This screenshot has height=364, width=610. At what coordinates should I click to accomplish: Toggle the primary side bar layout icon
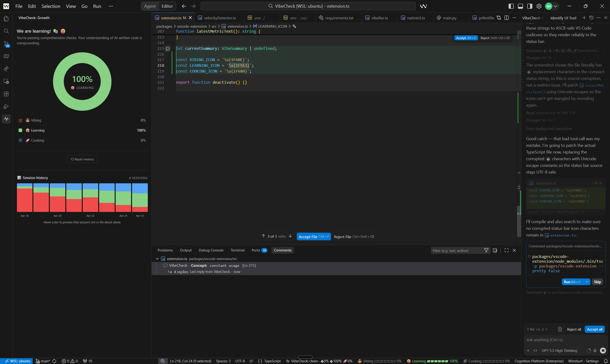[511, 6]
